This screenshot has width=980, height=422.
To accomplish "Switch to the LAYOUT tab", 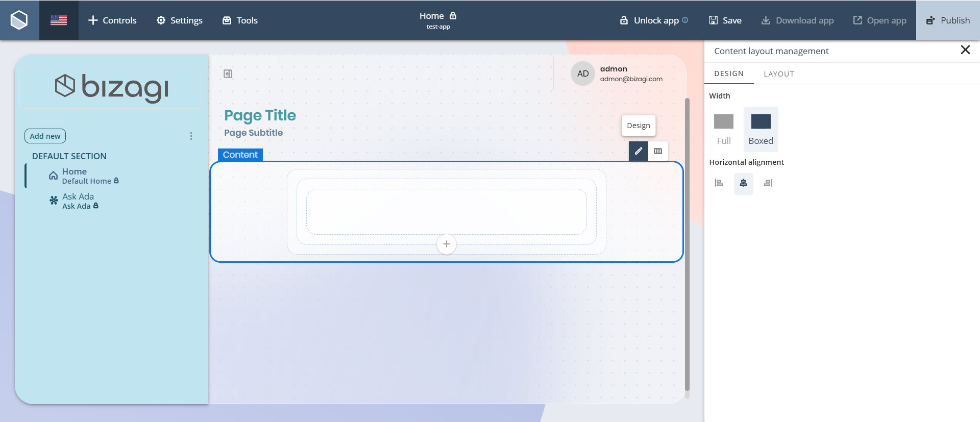I will 778,74.
